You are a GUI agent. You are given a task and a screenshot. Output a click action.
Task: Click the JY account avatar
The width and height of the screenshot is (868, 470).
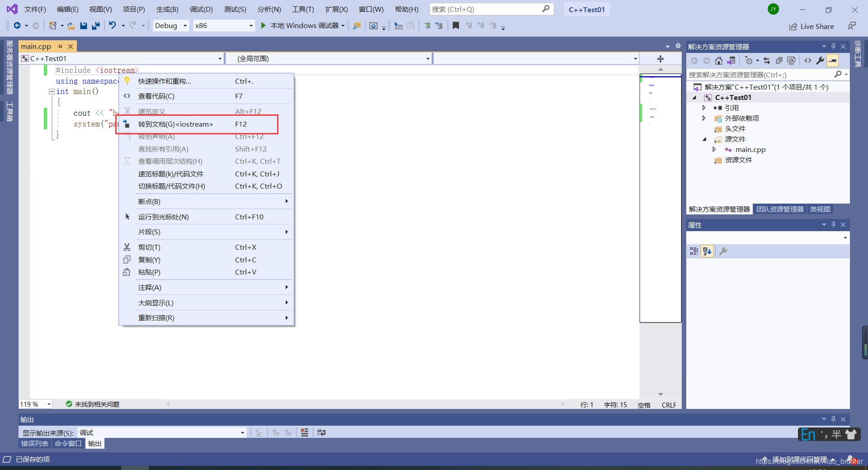click(x=774, y=9)
